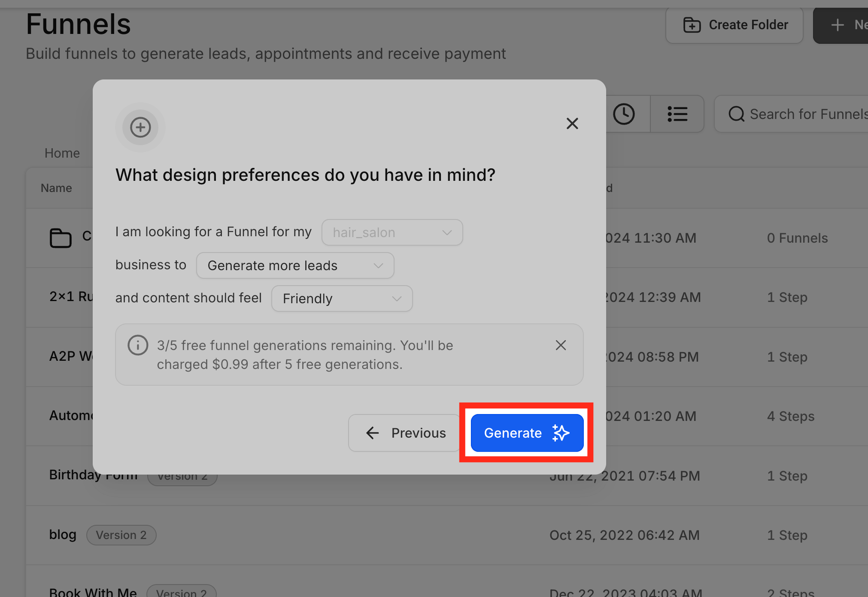Click the folder icon in first row

pyautogui.click(x=61, y=238)
